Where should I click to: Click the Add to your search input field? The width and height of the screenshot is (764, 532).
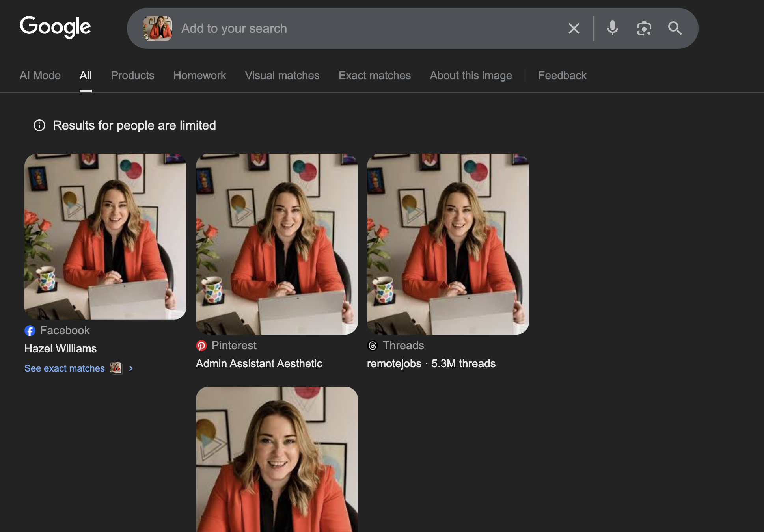[x=315, y=28]
